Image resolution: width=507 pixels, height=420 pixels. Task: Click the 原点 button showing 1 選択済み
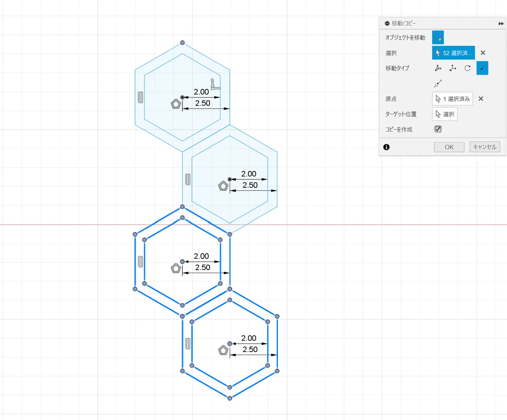(452, 99)
